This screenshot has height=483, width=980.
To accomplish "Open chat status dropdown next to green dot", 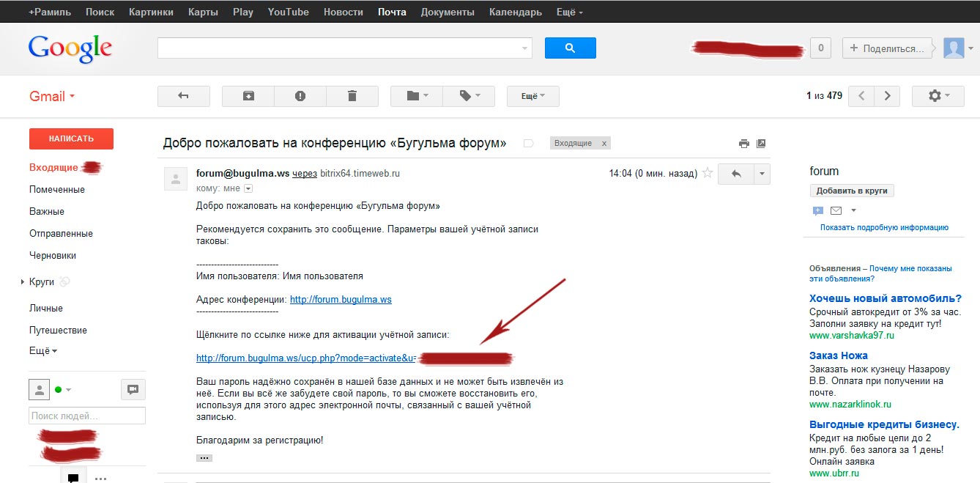I will pos(68,389).
